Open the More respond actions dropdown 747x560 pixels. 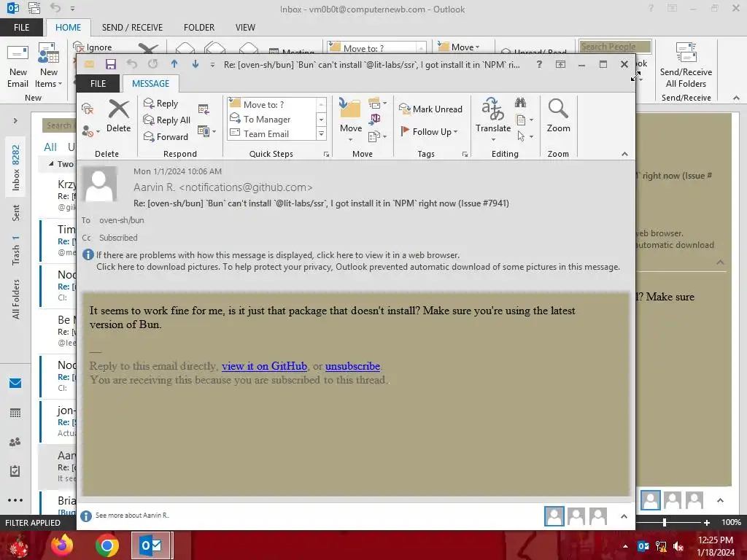pyautogui.click(x=206, y=131)
